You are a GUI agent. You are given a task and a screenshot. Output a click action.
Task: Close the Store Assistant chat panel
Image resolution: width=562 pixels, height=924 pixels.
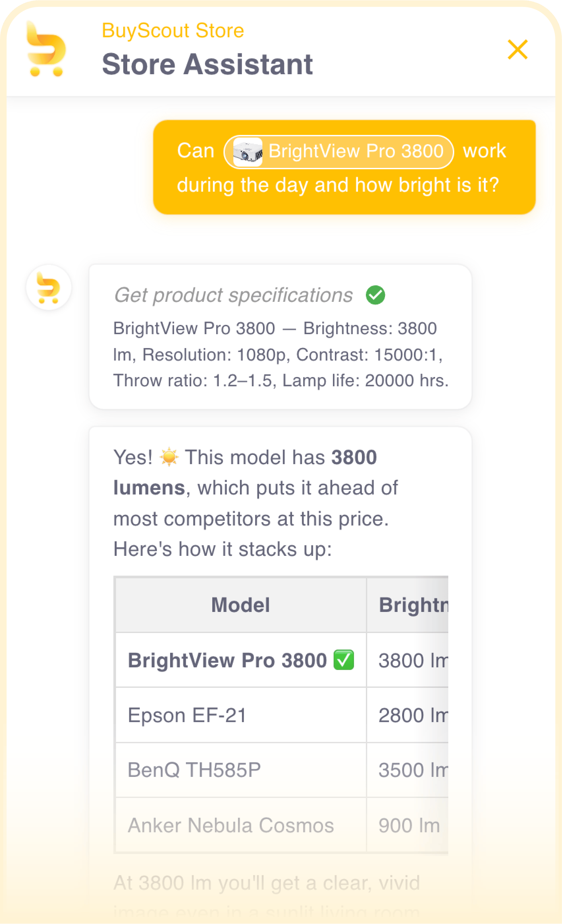[x=518, y=49]
